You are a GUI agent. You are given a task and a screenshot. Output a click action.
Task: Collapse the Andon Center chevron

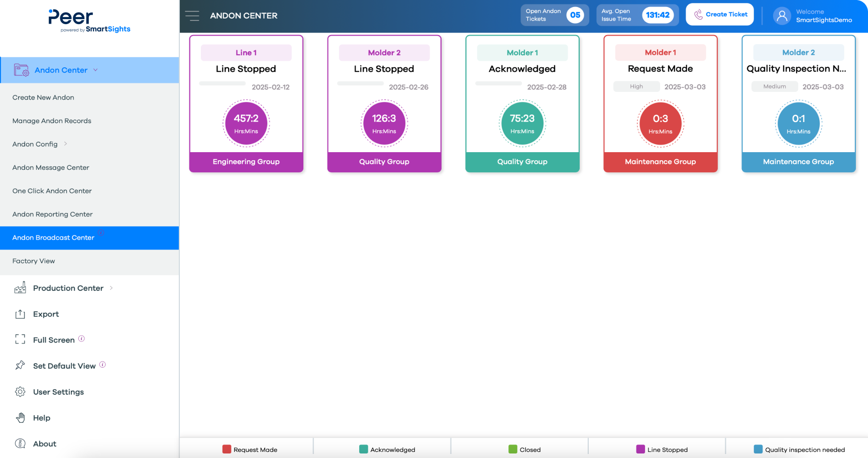tap(95, 70)
